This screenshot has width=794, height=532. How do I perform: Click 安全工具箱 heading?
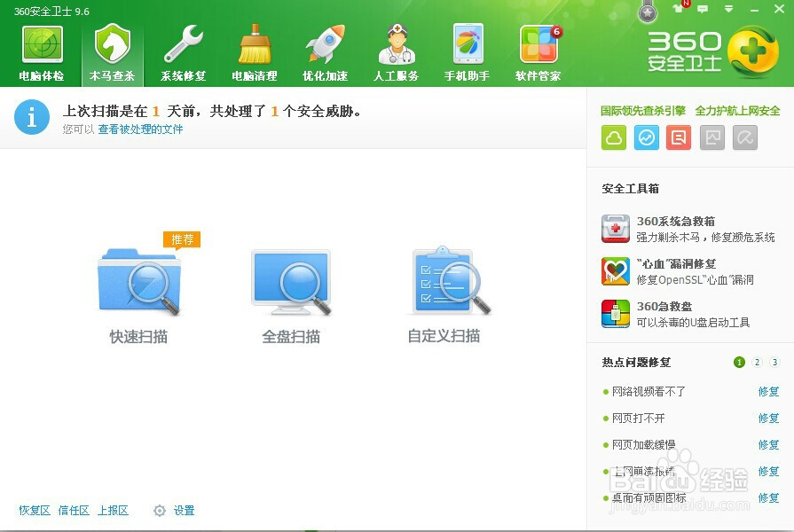click(x=631, y=189)
